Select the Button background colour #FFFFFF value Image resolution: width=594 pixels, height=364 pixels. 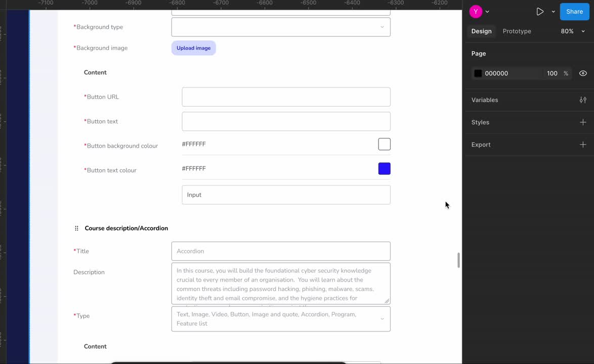tap(194, 144)
